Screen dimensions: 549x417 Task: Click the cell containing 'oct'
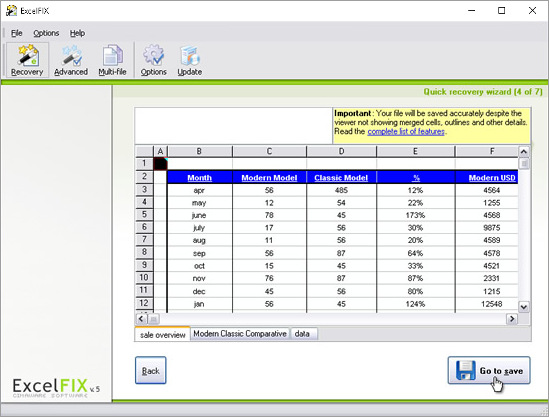click(200, 266)
